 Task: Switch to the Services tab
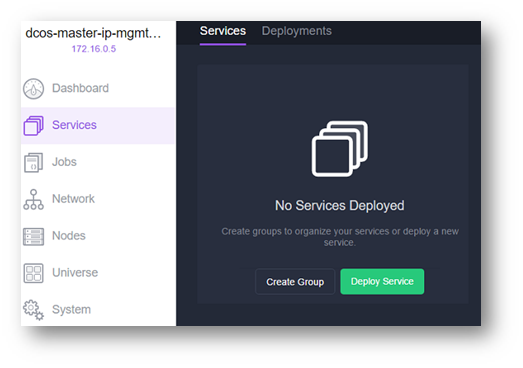(223, 31)
